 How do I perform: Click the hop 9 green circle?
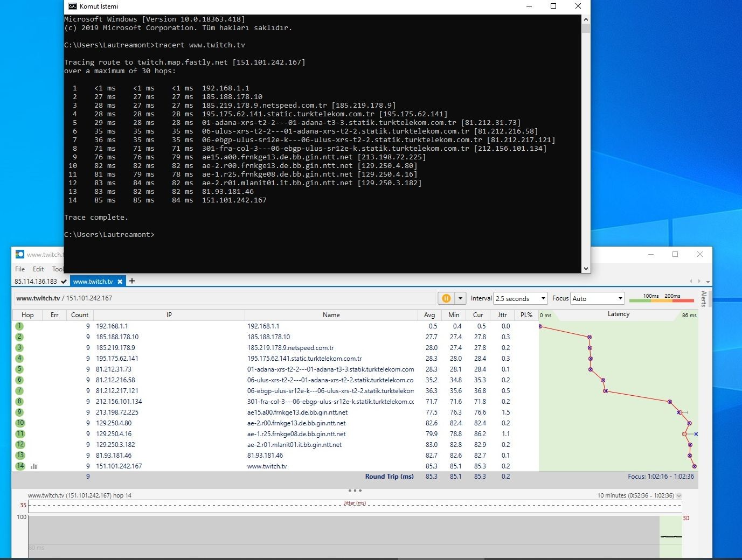click(x=19, y=412)
